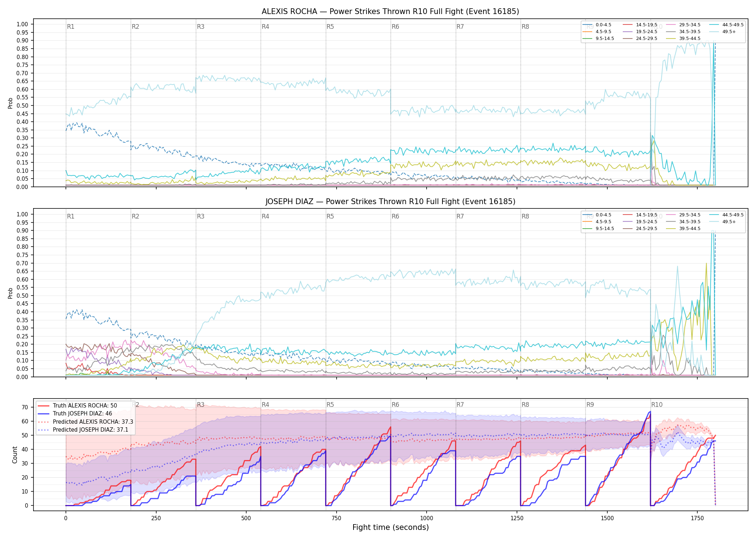The image size is (756, 540).
Task: Select the 0.0-4.5 legend entry in JOSEPH DIAZ chart
Action: [597, 215]
